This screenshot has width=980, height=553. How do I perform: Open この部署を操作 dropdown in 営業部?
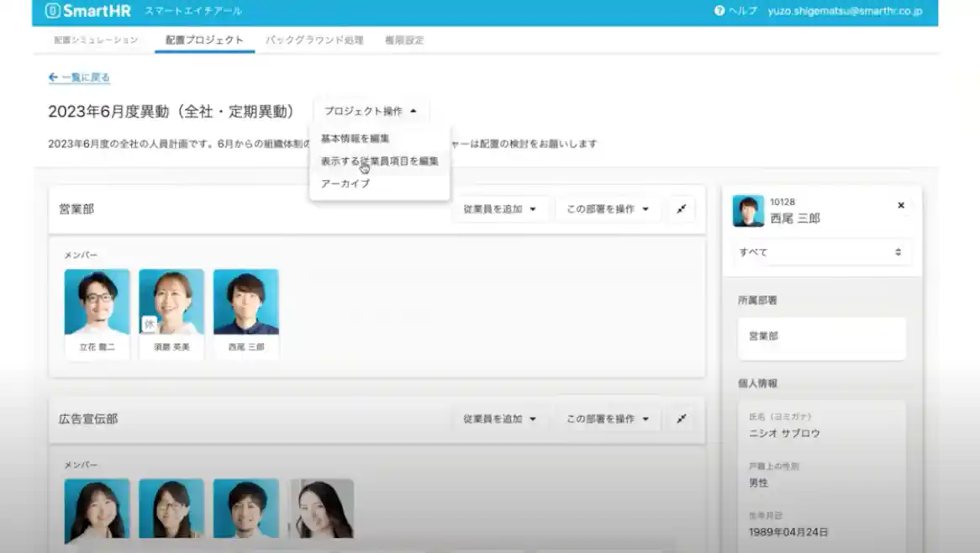(x=607, y=209)
